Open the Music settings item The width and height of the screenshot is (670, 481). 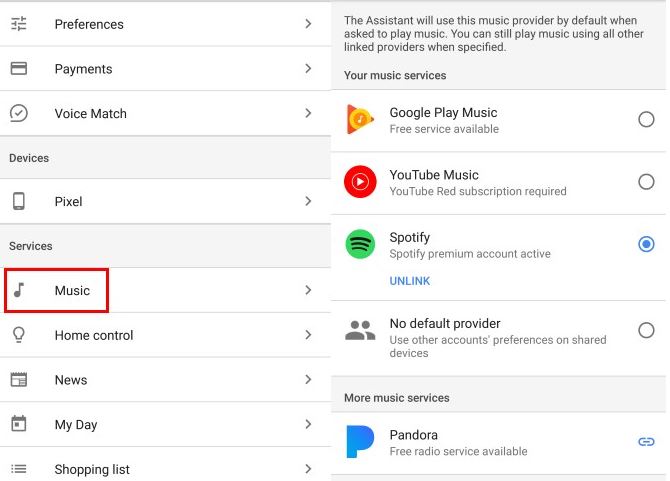point(72,291)
